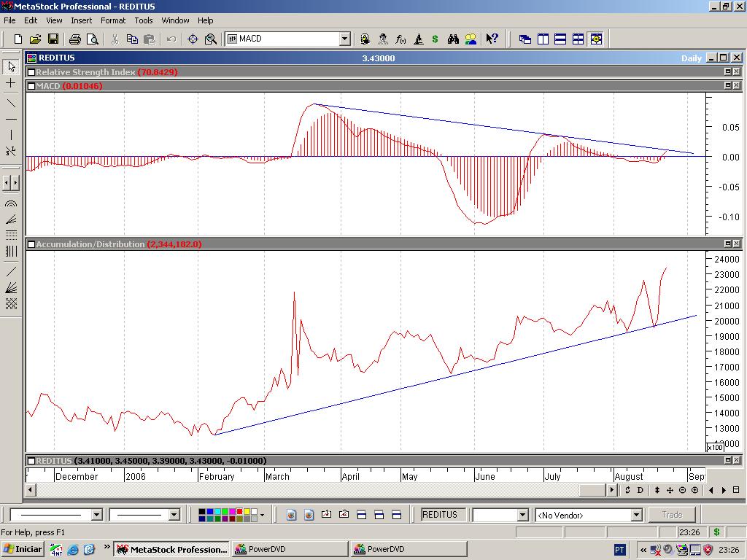Select the Vertical Line drawing tool
Viewport: 747px width, 560px height.
coord(11,135)
